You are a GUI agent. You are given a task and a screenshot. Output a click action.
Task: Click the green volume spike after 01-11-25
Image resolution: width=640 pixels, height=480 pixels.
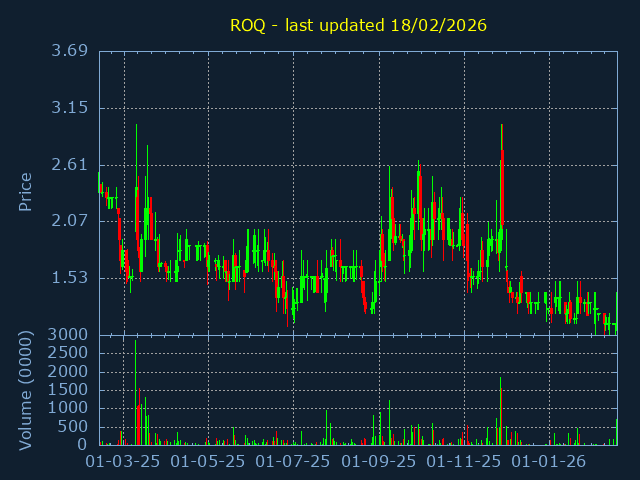(x=500, y=412)
